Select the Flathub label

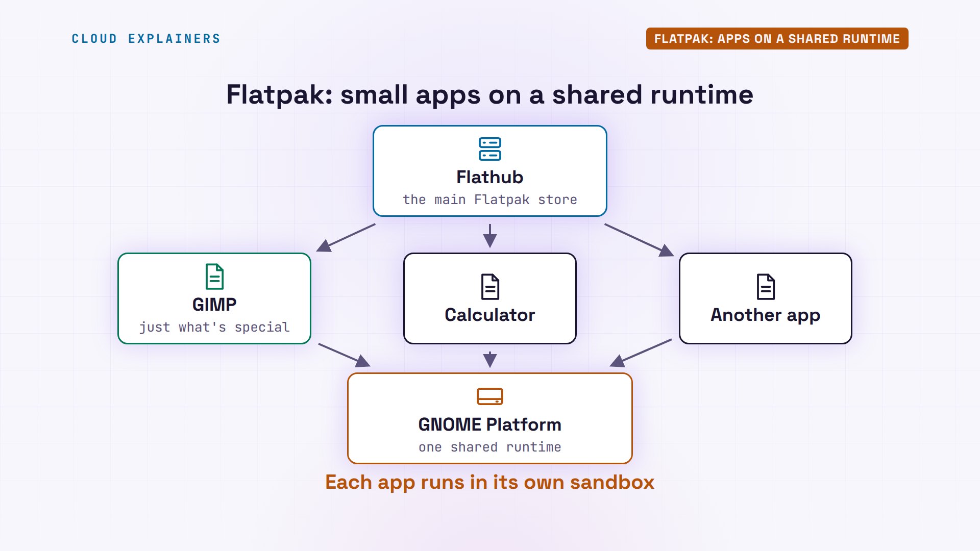click(x=490, y=177)
